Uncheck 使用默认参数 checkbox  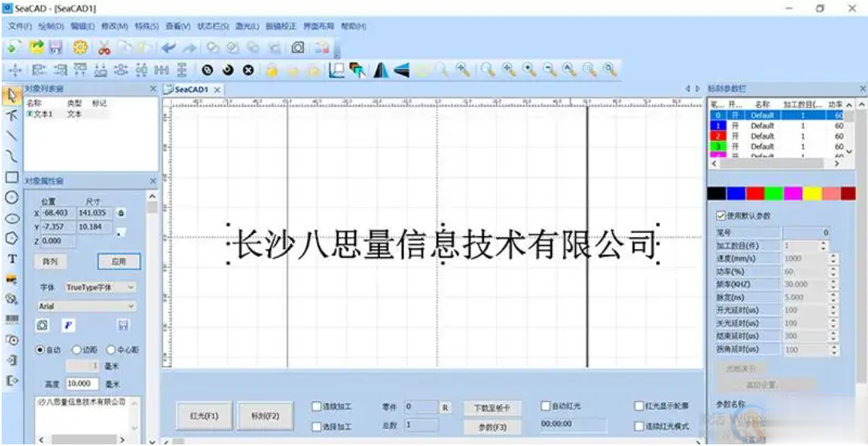[x=721, y=215]
